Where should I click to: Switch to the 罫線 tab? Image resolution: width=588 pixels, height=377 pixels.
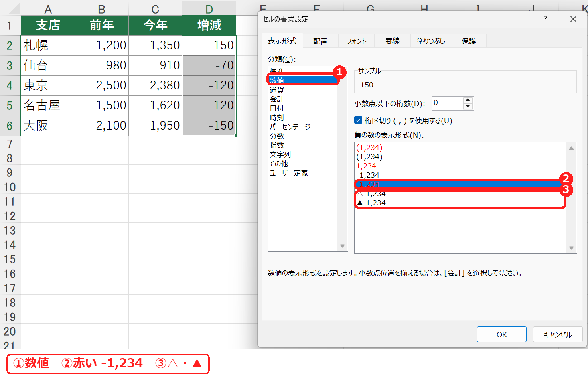click(x=392, y=41)
